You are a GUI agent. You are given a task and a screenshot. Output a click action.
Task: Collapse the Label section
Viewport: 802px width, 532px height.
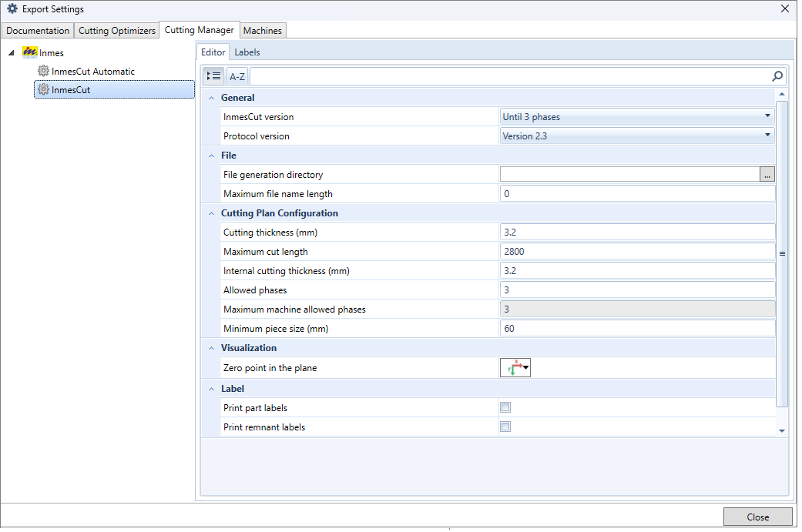[x=211, y=389]
